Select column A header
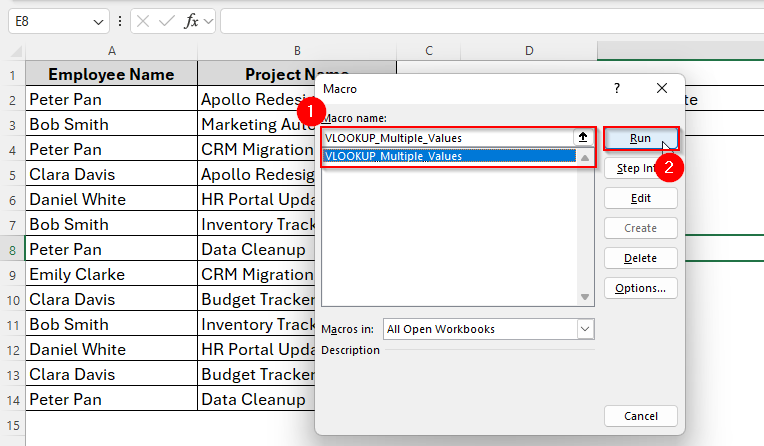 111,50
